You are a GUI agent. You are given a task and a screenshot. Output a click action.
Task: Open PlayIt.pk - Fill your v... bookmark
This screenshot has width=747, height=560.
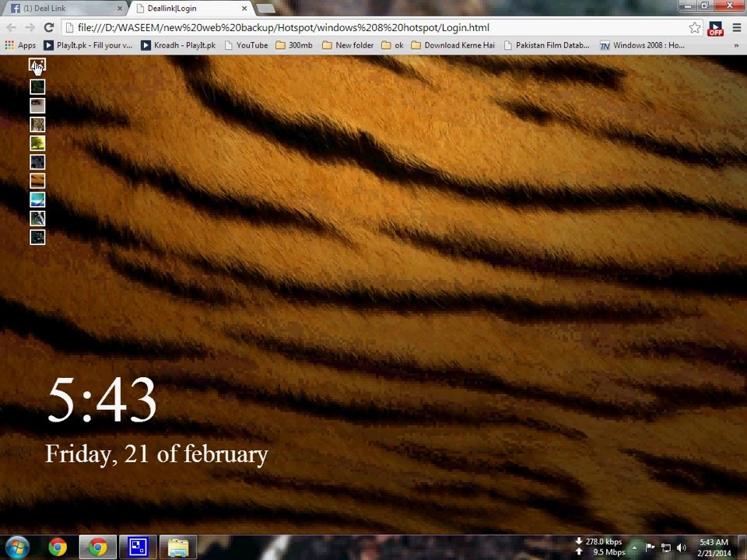pyautogui.click(x=88, y=45)
